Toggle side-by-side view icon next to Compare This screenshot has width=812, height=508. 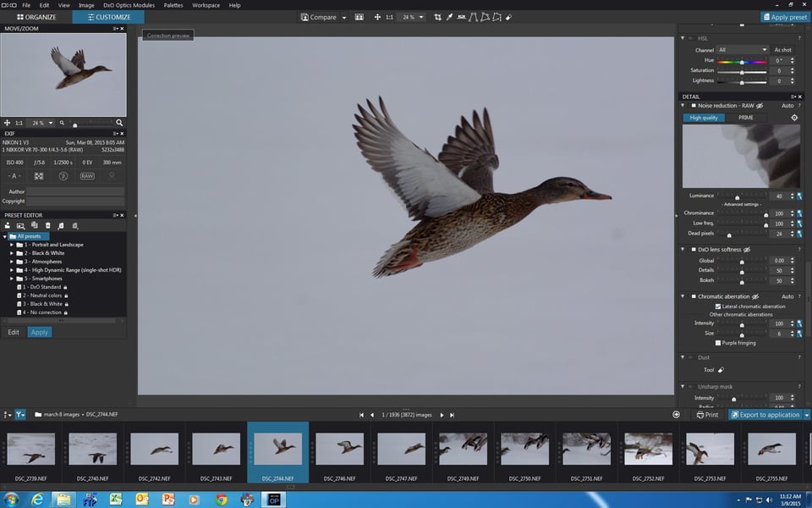coord(359,17)
